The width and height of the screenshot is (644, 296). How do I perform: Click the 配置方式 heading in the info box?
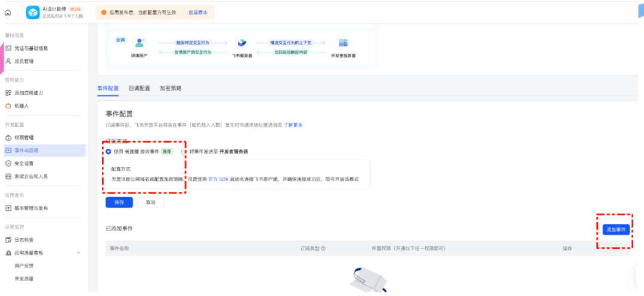[x=121, y=169]
